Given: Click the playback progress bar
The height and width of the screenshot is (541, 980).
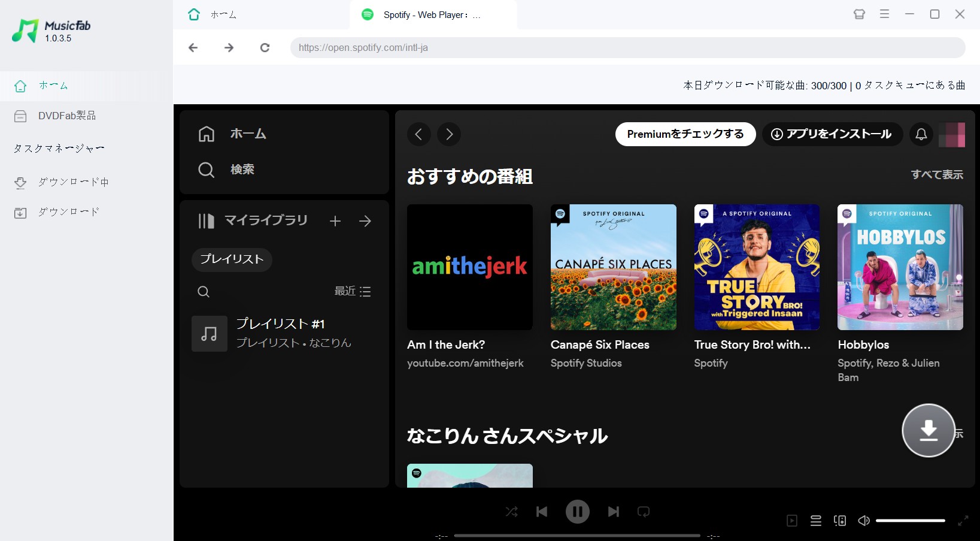Looking at the screenshot, I should tap(577, 536).
